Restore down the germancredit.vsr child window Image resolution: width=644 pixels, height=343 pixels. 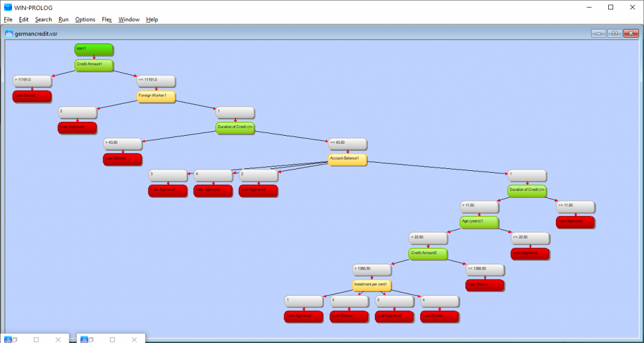[x=614, y=33]
